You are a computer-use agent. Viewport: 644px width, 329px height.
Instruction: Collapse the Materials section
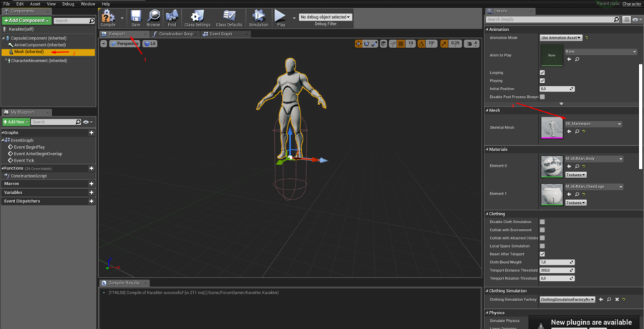click(x=487, y=149)
